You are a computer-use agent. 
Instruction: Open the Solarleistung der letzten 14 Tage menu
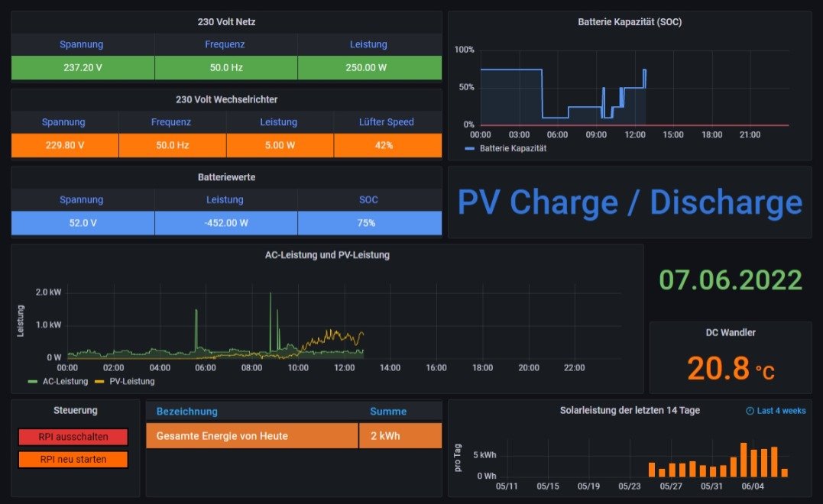(630, 410)
